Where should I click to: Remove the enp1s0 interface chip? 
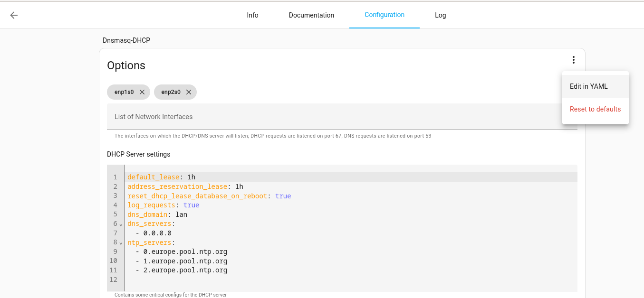coord(142,92)
